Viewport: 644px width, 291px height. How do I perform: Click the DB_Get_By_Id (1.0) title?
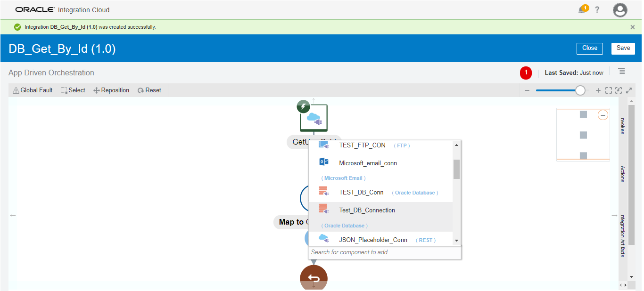coord(62,48)
